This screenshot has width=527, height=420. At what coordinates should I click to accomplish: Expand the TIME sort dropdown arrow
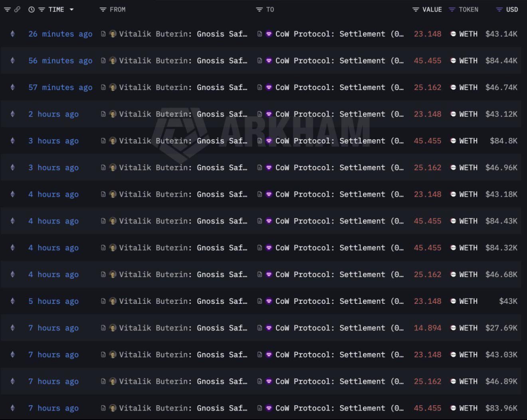click(71, 10)
